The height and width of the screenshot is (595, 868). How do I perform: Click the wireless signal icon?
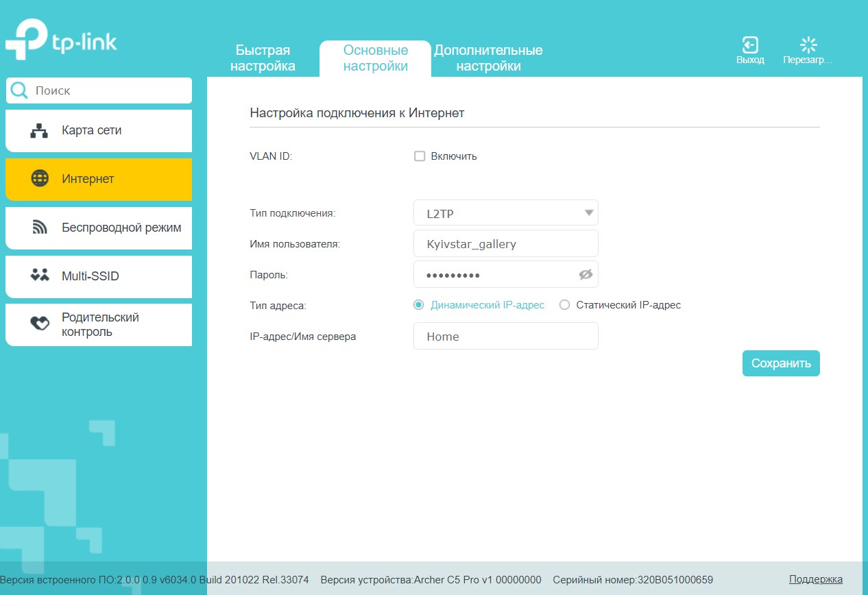pos(40,228)
